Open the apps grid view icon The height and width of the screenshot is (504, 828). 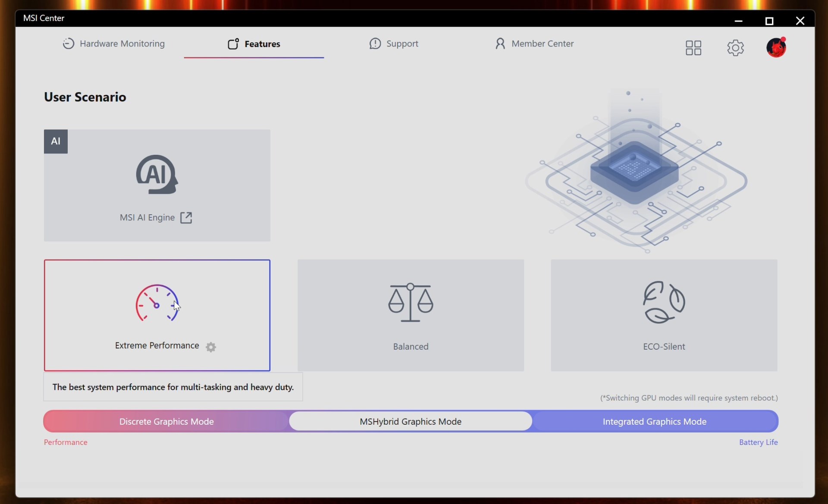[x=693, y=48]
